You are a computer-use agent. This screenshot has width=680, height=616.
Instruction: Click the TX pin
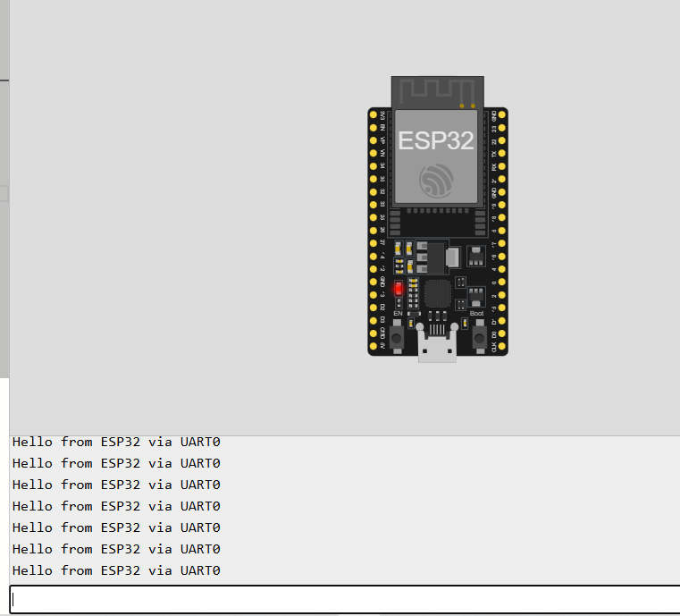(x=502, y=154)
